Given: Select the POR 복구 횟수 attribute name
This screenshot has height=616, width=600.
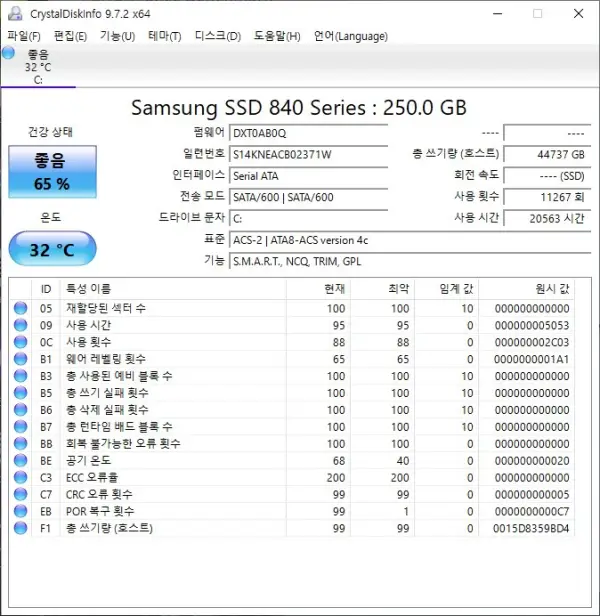Looking at the screenshot, I should click(x=100, y=511).
